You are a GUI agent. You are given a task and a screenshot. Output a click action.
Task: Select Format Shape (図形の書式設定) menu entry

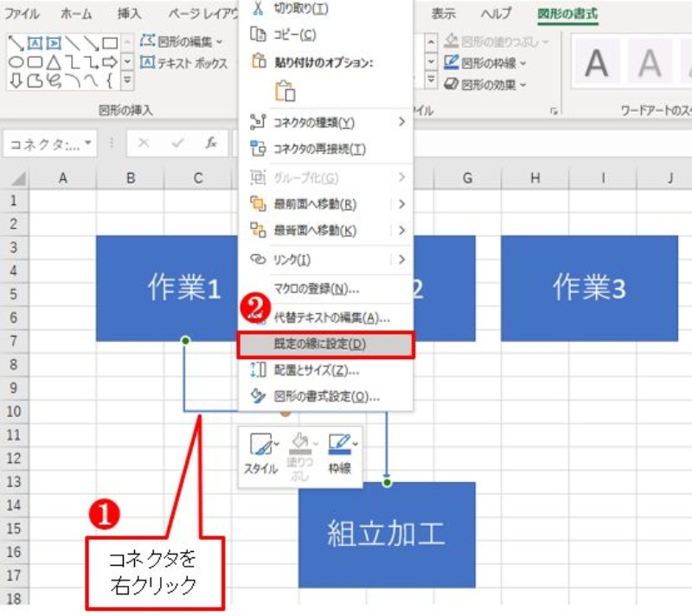[325, 397]
